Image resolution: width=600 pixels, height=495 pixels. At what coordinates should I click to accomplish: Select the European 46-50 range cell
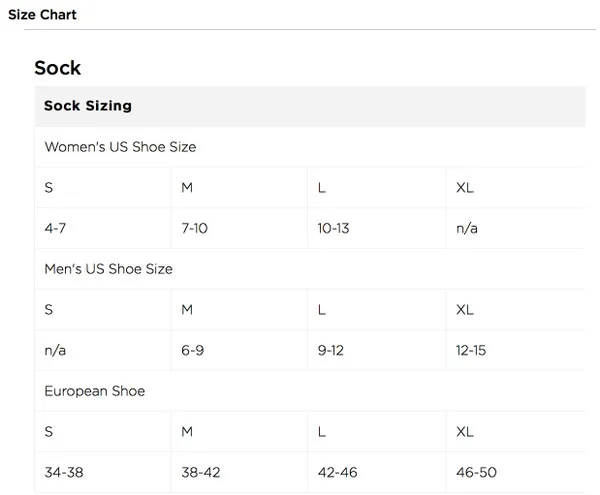point(515,472)
